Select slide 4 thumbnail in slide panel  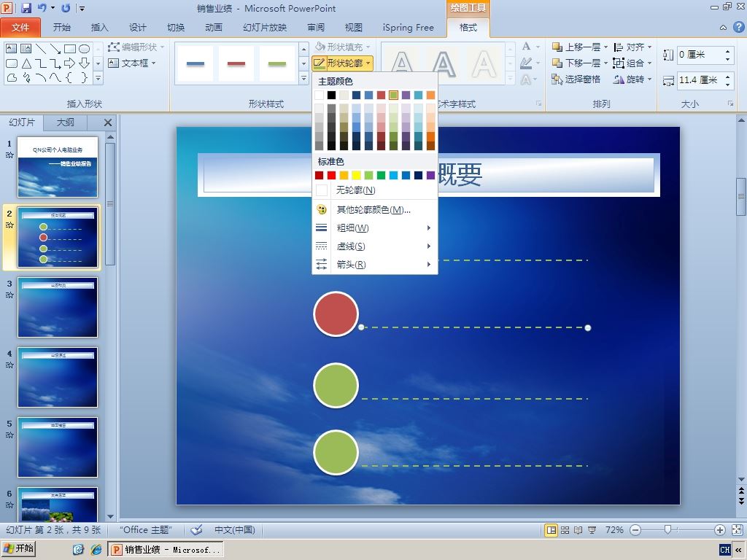(58, 377)
